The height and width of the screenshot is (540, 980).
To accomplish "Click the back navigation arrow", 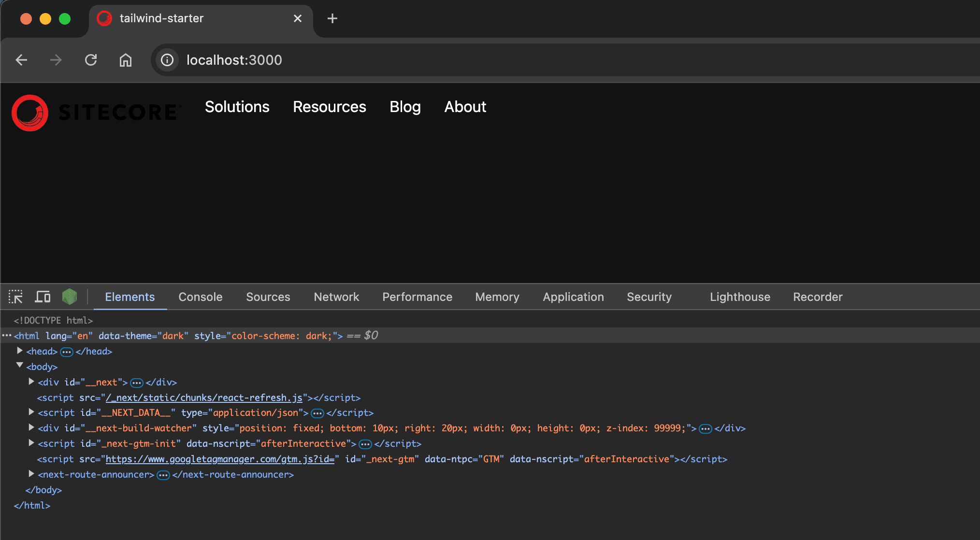I will pos(21,60).
